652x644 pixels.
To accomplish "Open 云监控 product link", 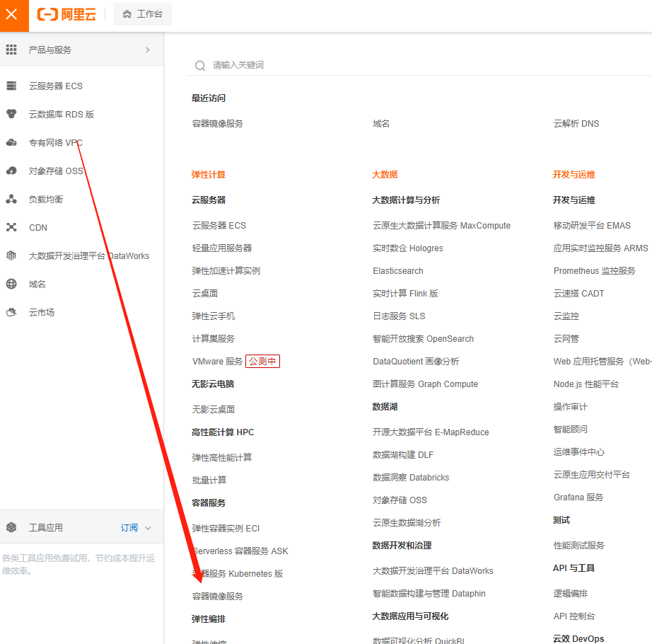I will point(566,316).
